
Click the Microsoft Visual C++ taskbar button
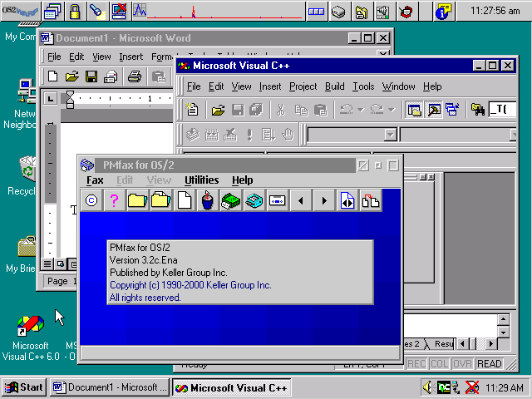point(231,387)
